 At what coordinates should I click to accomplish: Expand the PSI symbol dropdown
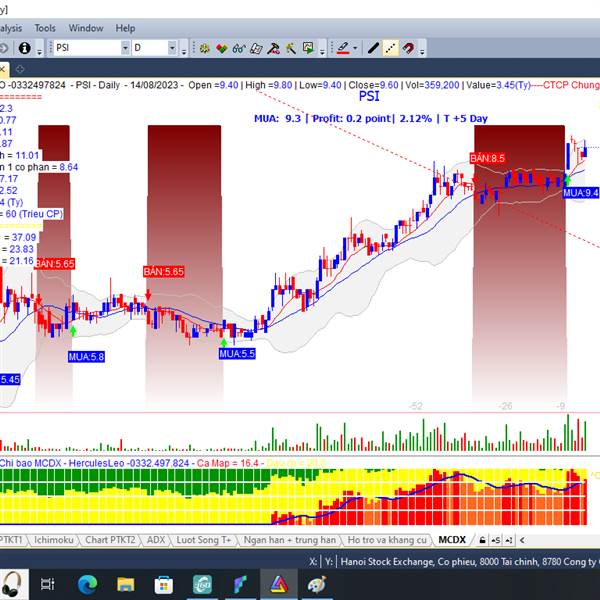[125, 48]
